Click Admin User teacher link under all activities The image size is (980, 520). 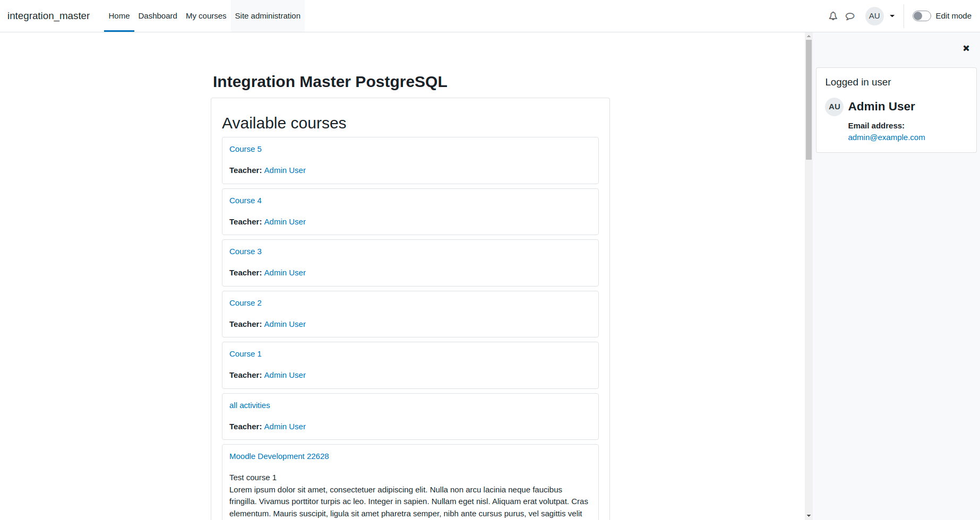pos(285,427)
